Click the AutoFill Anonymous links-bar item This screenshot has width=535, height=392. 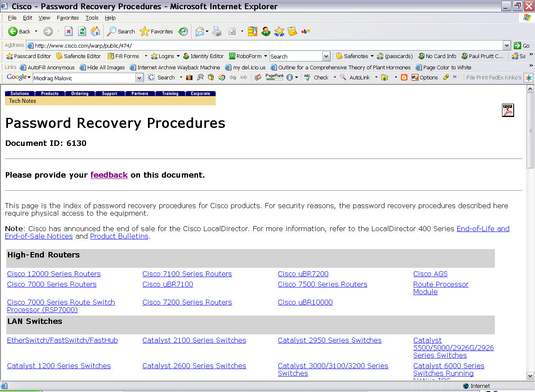47,67
